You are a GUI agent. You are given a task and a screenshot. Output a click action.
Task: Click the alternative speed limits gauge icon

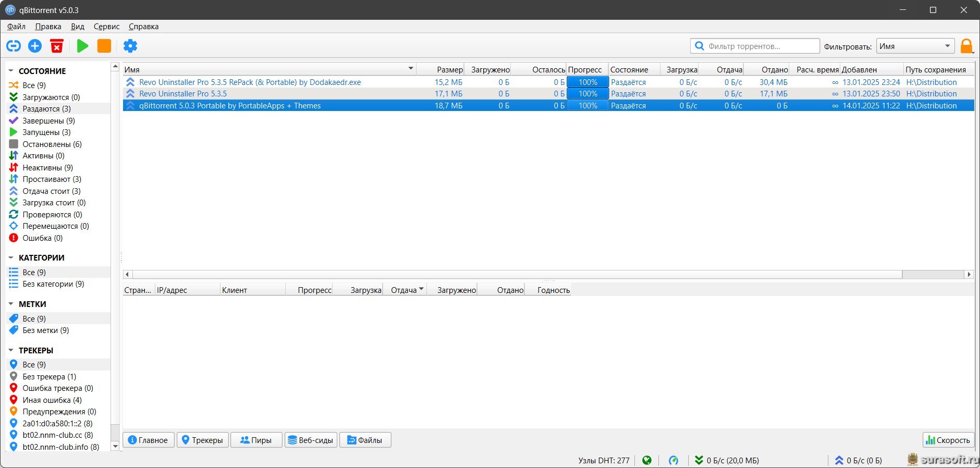pyautogui.click(x=673, y=460)
